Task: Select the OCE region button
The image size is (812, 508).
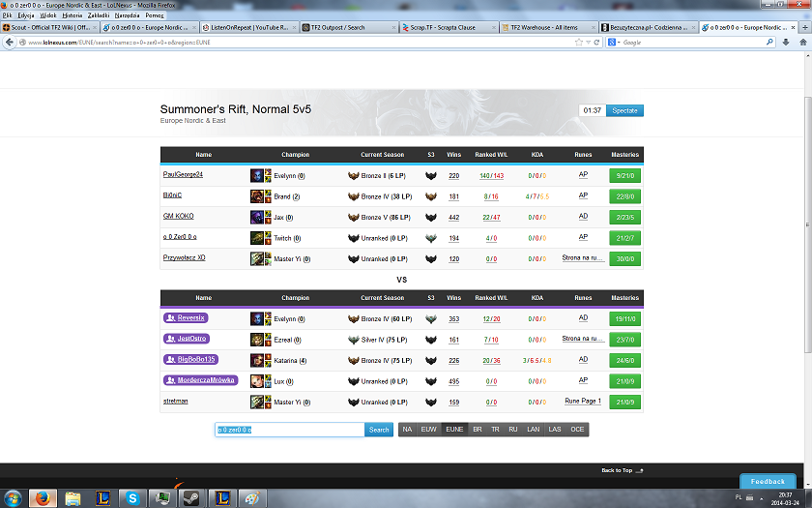Action: pos(577,430)
